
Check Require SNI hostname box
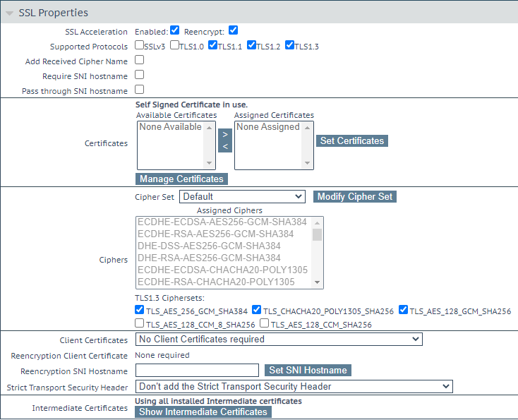point(140,75)
